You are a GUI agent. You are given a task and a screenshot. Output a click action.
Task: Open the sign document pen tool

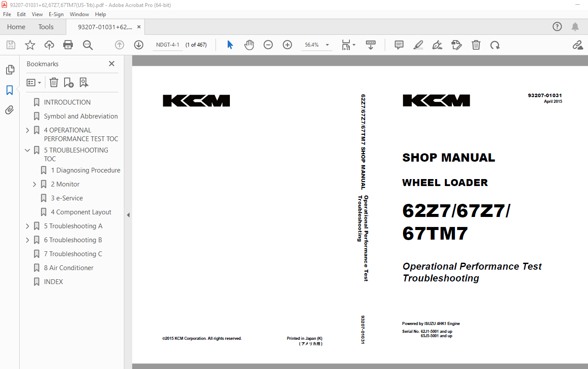point(437,45)
